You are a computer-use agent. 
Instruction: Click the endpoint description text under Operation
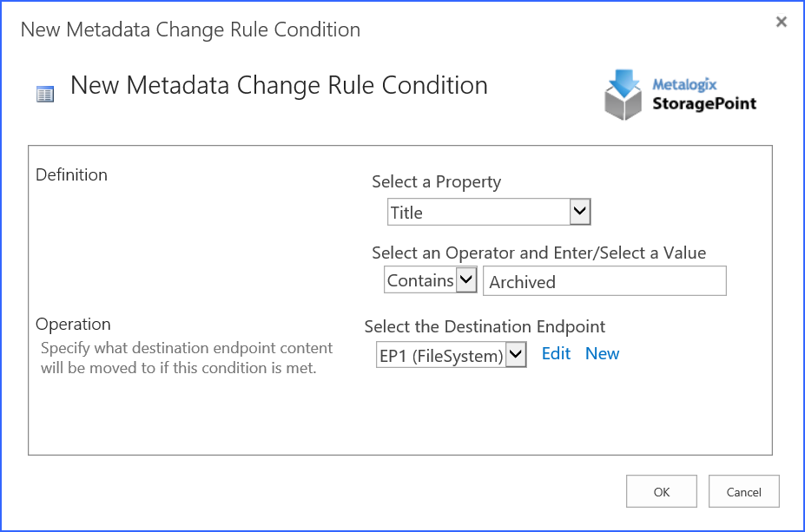click(186, 357)
